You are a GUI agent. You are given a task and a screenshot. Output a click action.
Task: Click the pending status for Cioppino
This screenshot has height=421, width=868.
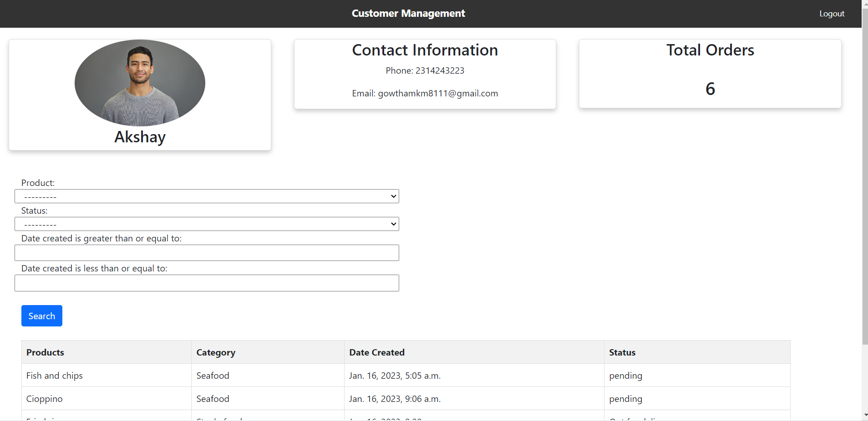point(626,399)
